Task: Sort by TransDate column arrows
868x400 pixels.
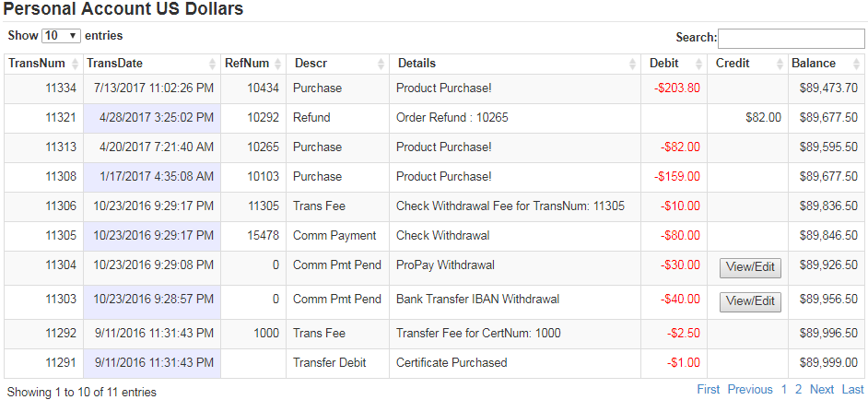Action: point(213,65)
